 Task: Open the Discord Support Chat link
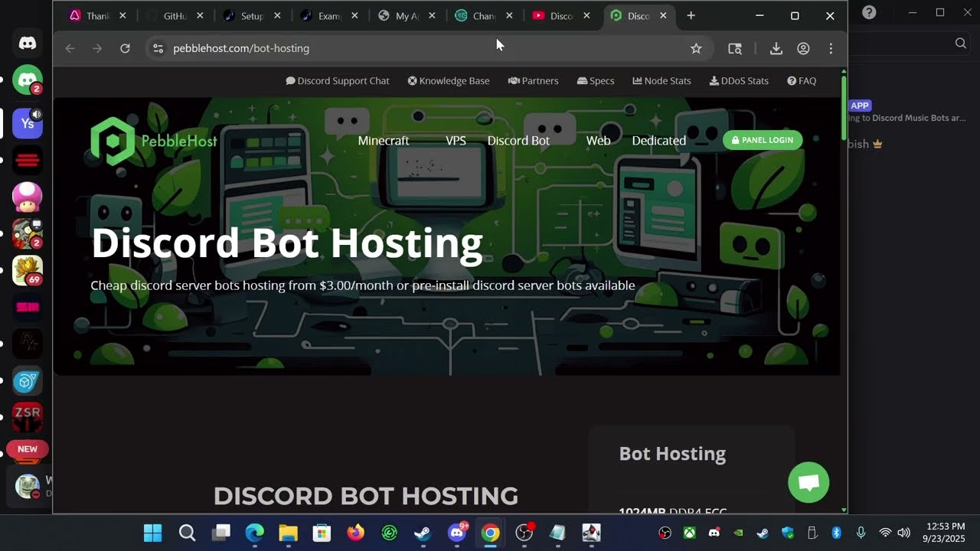pyautogui.click(x=338, y=80)
